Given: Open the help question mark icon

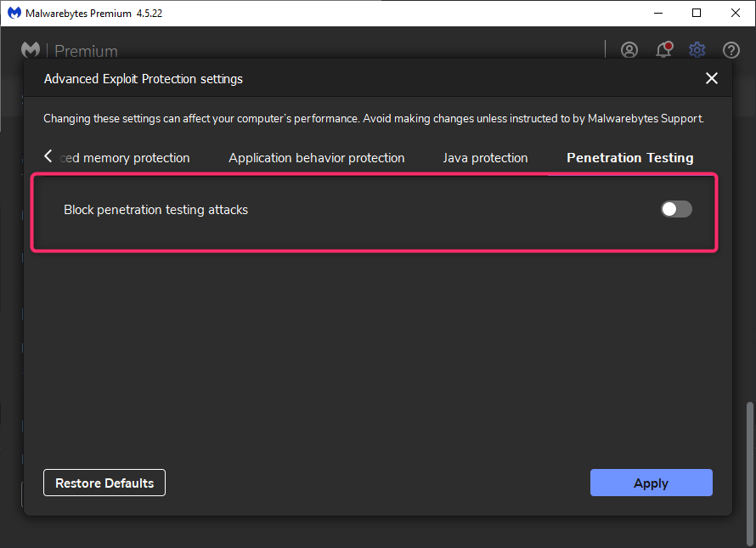Looking at the screenshot, I should [731, 49].
